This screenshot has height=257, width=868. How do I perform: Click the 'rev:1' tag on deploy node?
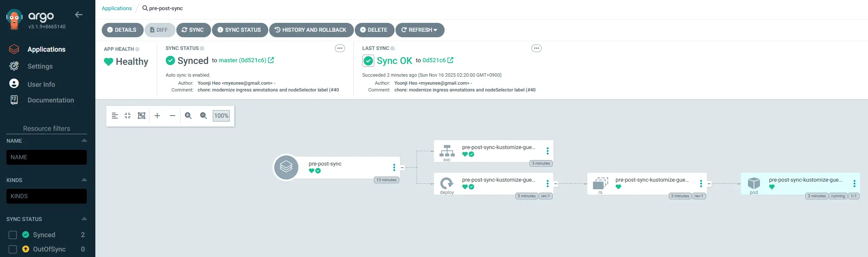(545, 196)
